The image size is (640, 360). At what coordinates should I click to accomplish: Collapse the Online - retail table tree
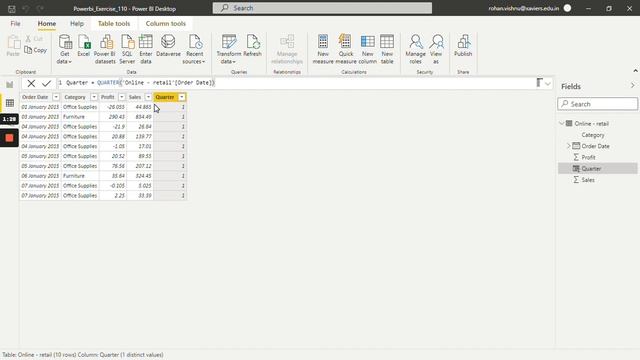(x=562, y=123)
